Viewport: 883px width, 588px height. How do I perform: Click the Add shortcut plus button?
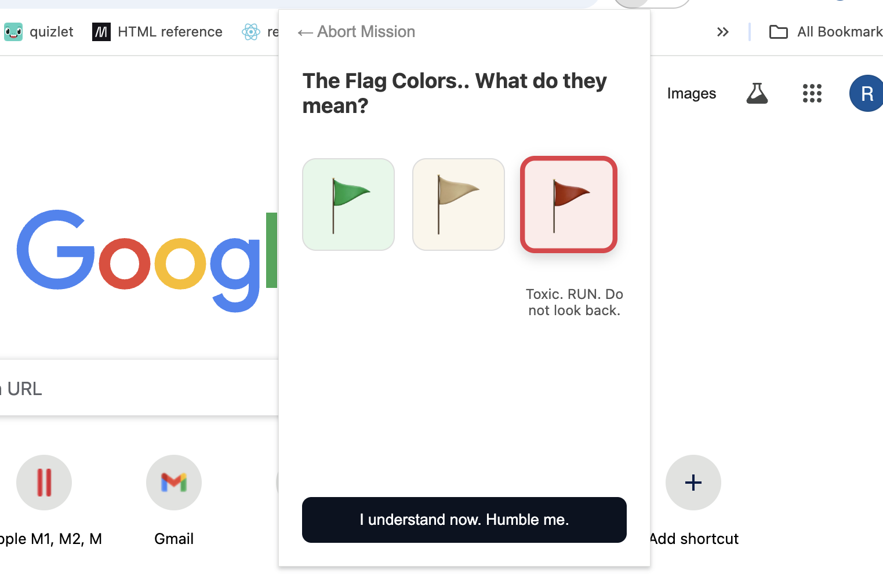[693, 483]
